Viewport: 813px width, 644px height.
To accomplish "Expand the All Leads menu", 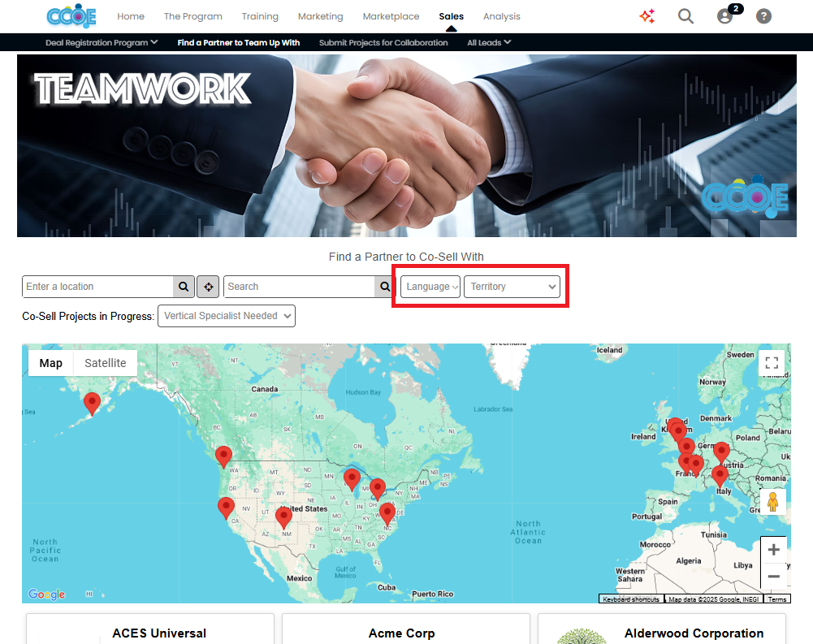I will point(489,42).
